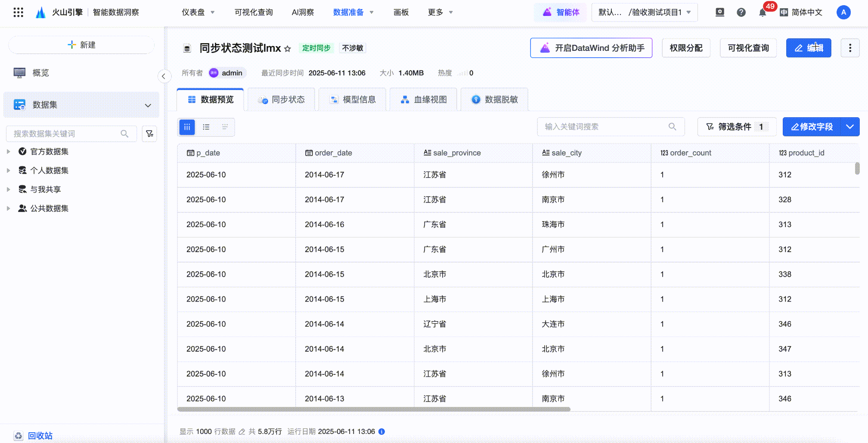Click the recycle bin icon

coord(18,436)
